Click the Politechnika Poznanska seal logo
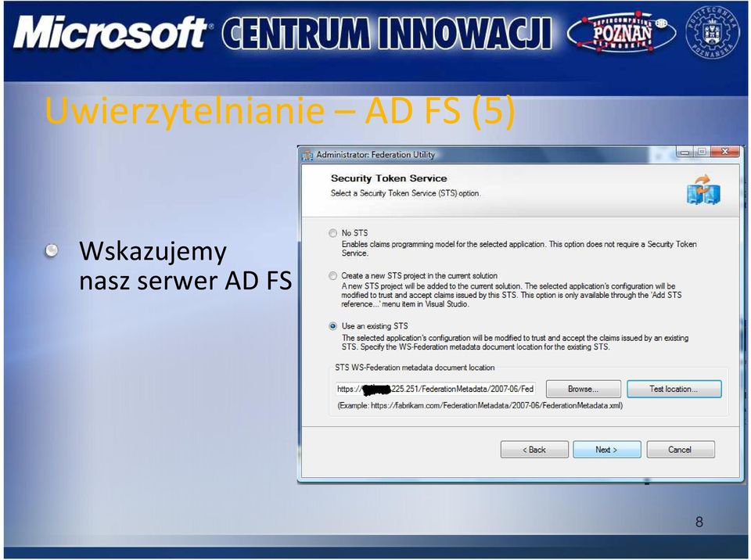Screen dimensions: 751x560 [x=713, y=33]
